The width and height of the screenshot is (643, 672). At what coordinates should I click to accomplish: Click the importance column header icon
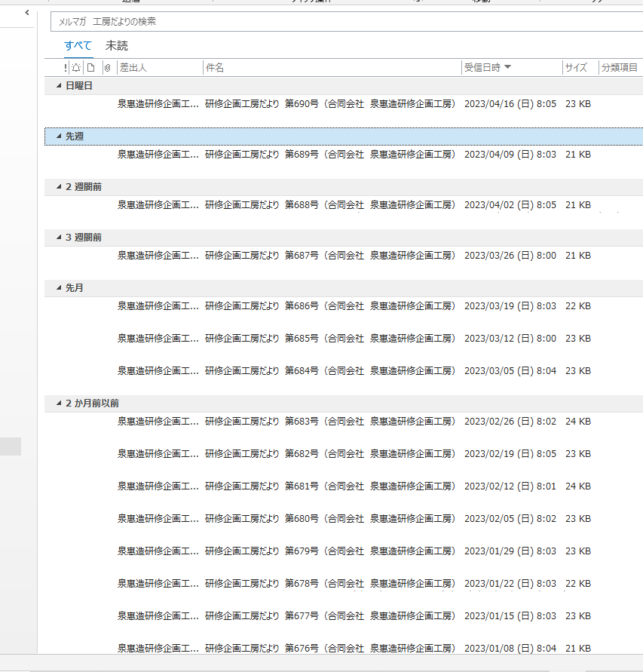click(65, 68)
